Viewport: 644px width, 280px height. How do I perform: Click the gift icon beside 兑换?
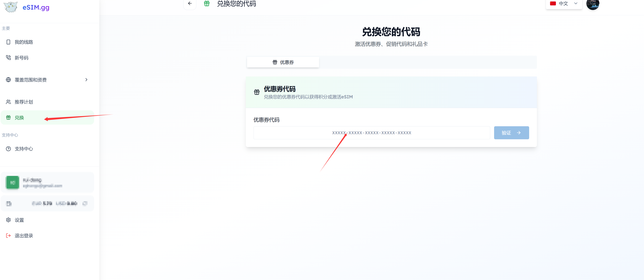click(8, 117)
